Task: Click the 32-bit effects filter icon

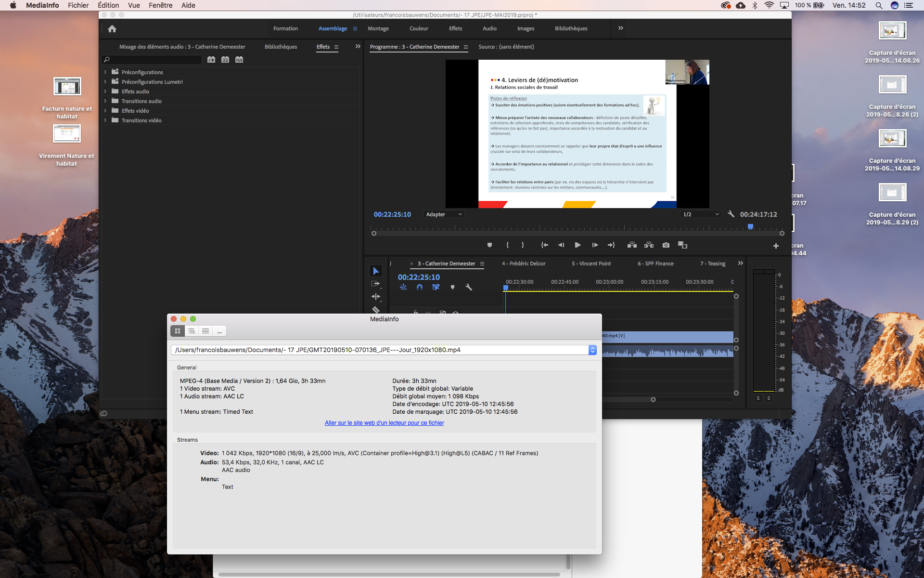Action: tap(225, 60)
